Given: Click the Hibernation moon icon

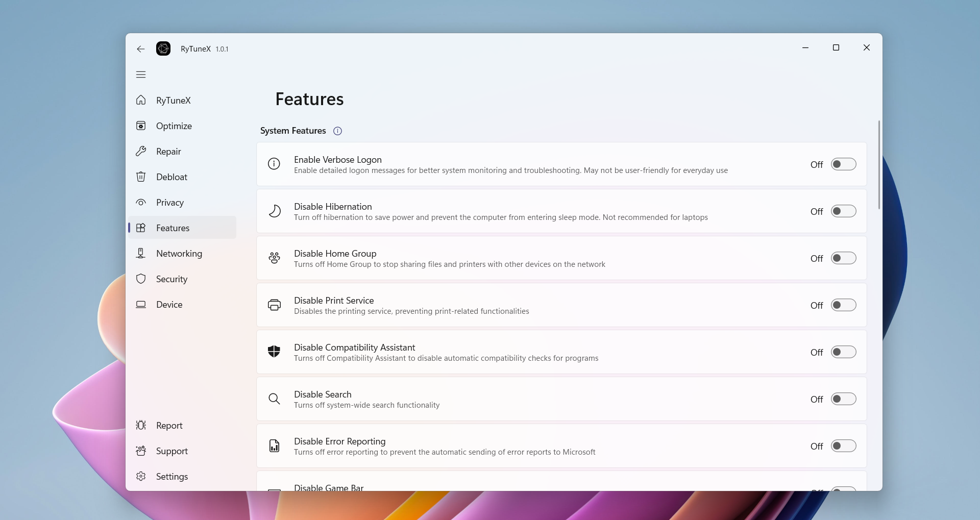Looking at the screenshot, I should pyautogui.click(x=274, y=211).
